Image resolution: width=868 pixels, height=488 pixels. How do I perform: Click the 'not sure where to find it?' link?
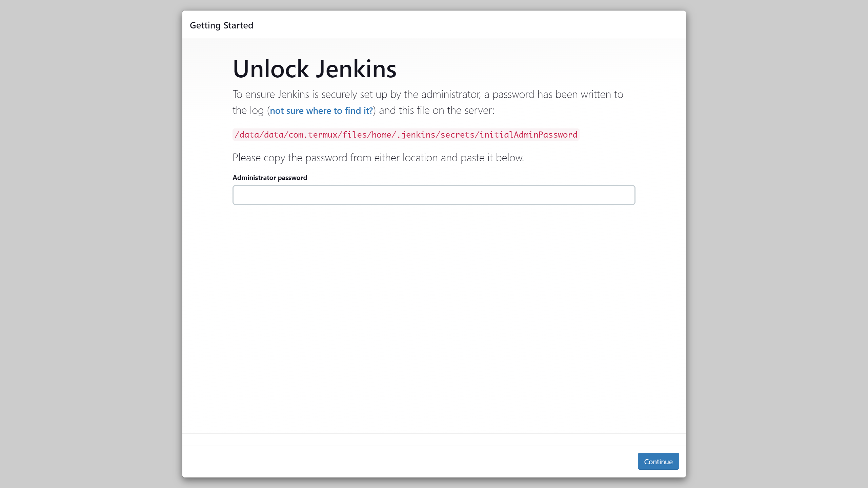[321, 110]
